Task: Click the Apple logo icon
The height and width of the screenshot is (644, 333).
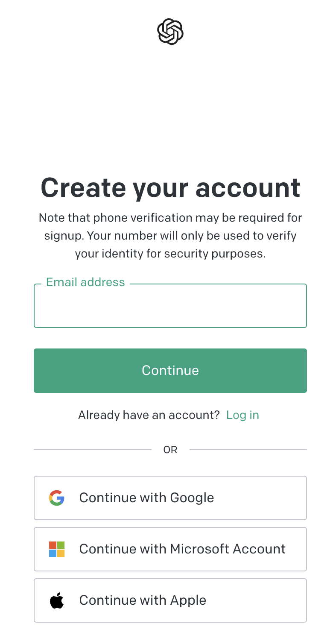Action: pyautogui.click(x=57, y=600)
